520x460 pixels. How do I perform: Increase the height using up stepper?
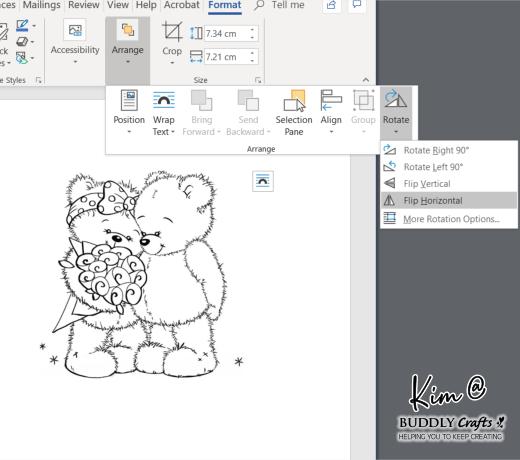click(x=252, y=30)
